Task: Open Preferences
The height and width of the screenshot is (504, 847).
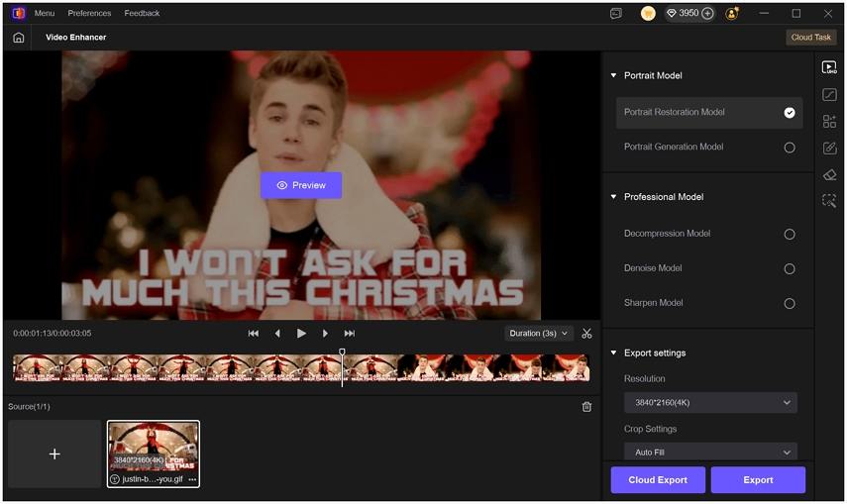Action: point(89,13)
